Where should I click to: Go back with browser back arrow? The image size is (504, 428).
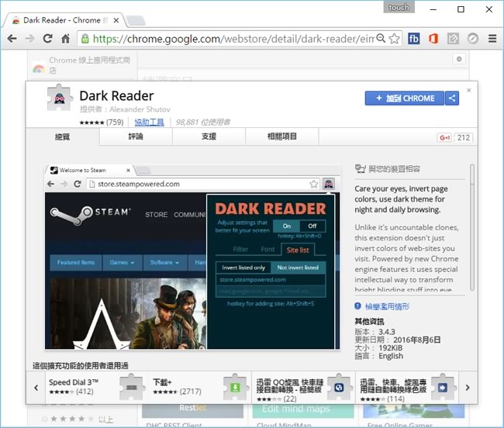[12, 39]
